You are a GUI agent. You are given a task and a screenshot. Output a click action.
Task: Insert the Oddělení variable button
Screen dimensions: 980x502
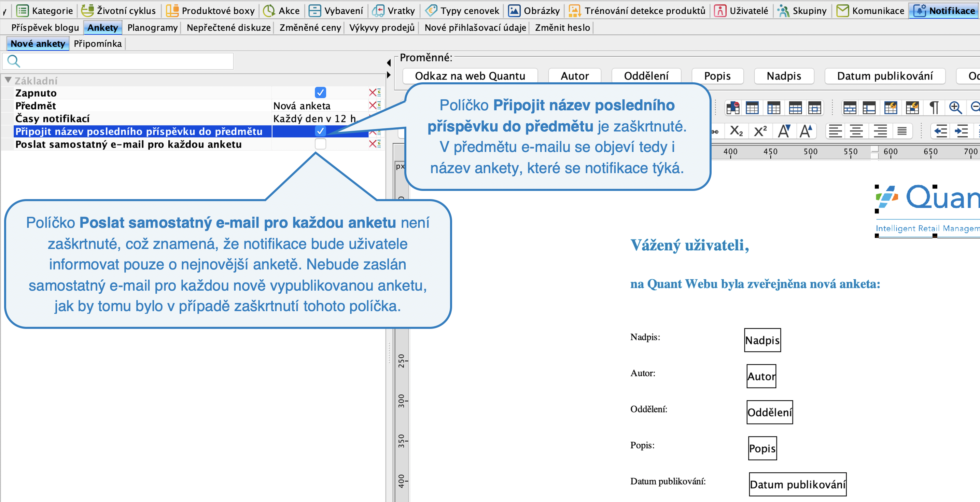coord(646,76)
